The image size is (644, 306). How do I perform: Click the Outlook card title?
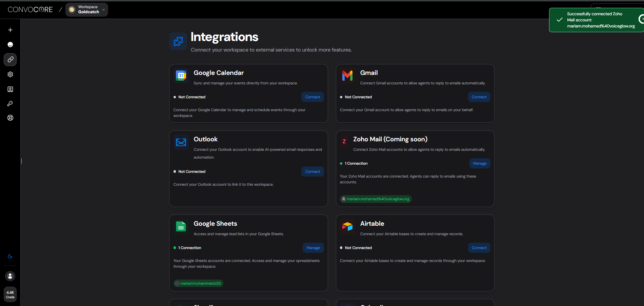click(205, 139)
